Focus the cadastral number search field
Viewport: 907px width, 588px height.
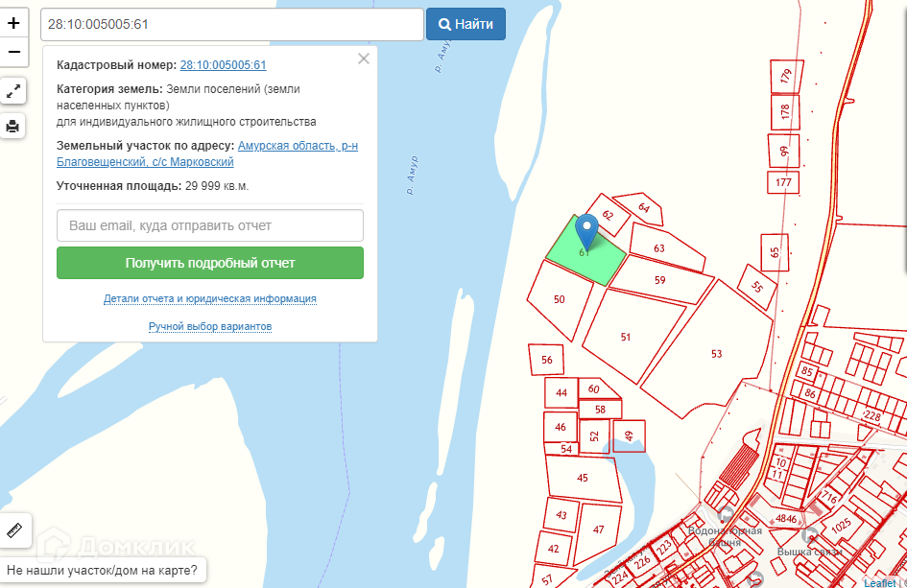pos(231,24)
